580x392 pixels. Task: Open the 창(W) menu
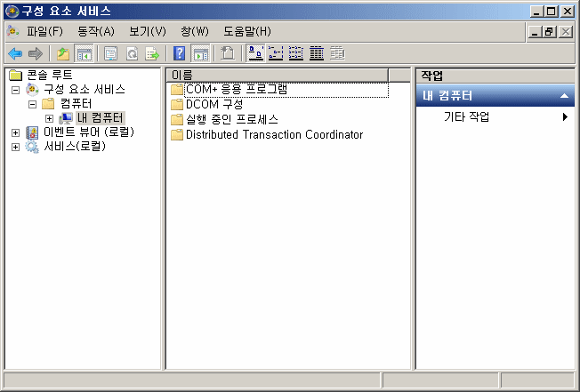coord(195,32)
